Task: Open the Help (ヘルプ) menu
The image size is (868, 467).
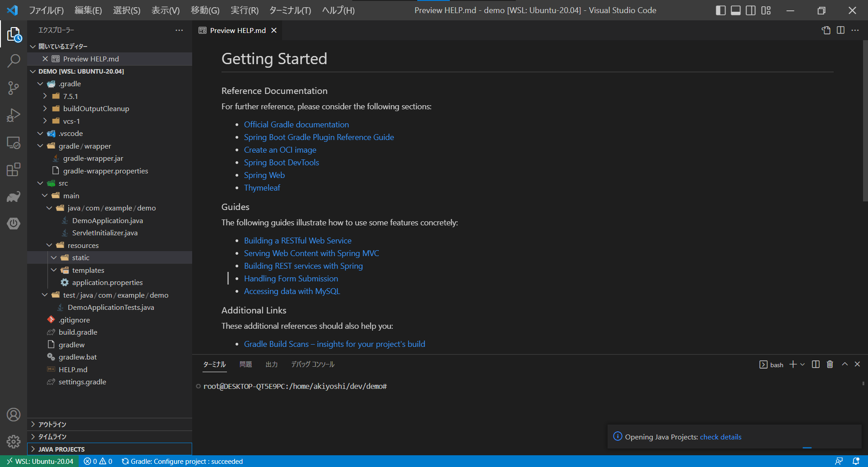Action: click(x=338, y=10)
